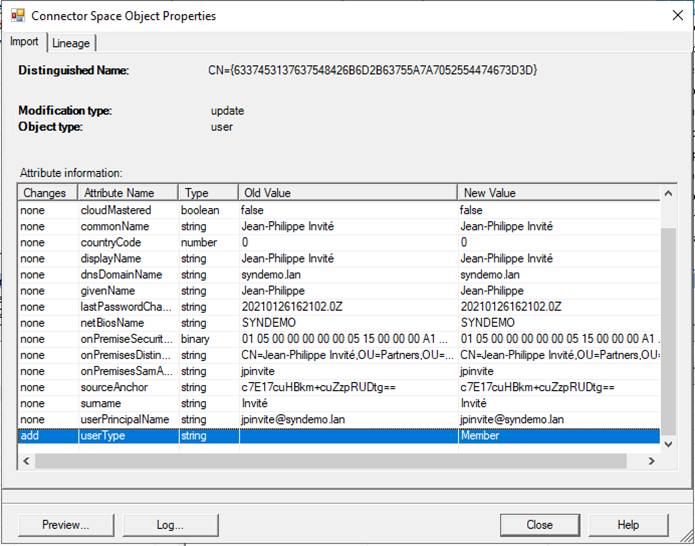
Task: Click the attribute list's vertical scrollbar thumb
Action: click(668, 330)
